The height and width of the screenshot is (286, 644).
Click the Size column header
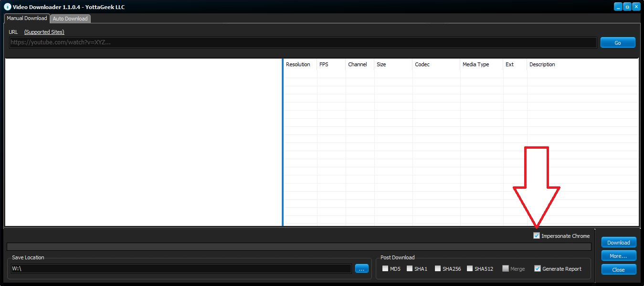[393, 64]
